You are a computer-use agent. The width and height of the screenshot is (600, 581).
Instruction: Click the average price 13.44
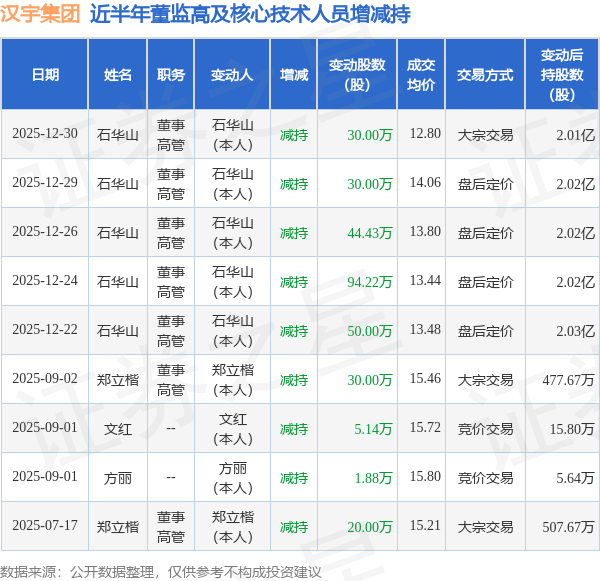click(x=425, y=281)
